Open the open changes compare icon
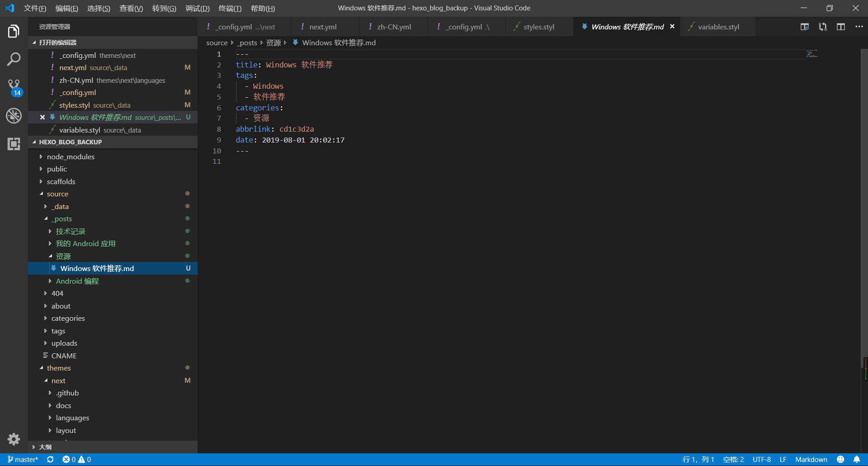The width and height of the screenshot is (868, 466). (823, 27)
